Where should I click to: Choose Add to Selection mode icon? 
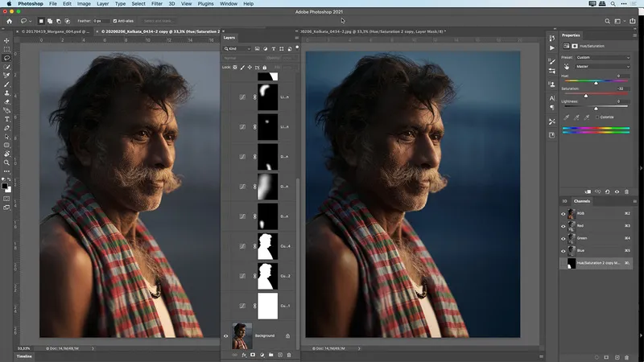(50, 21)
